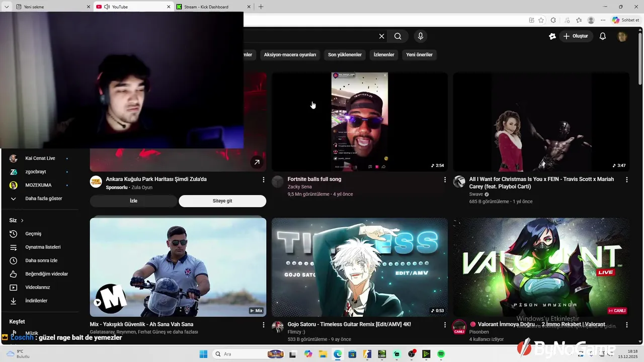Open Valorant live stream thumbnail
The height and width of the screenshot is (362, 644).
tap(541, 267)
